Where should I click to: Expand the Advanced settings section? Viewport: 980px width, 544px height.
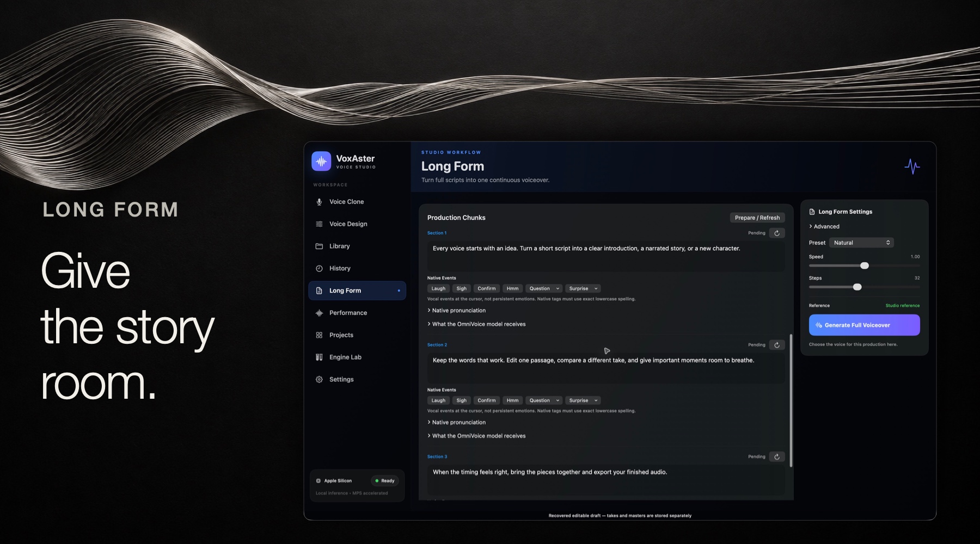(x=824, y=227)
